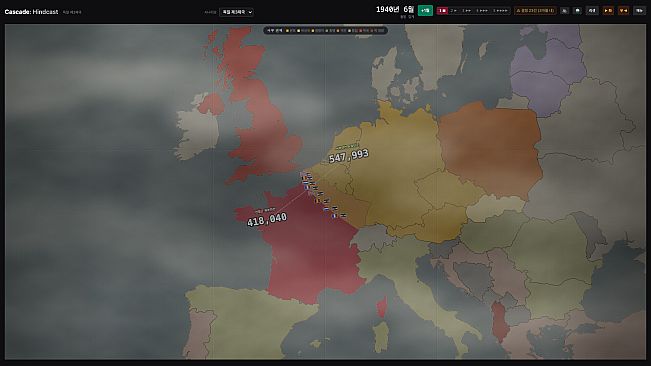Click the 1940 June date display
This screenshot has width=651, height=366.
point(395,10)
